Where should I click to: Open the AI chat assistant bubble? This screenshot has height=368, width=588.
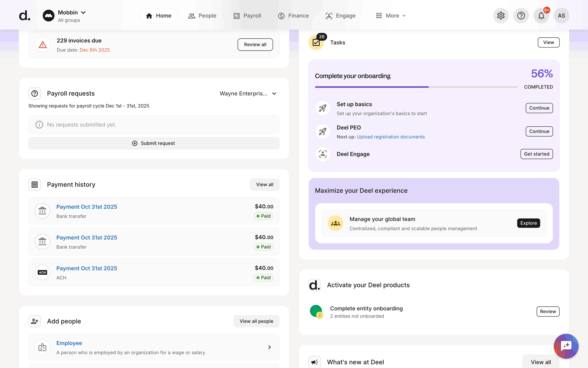click(566, 346)
